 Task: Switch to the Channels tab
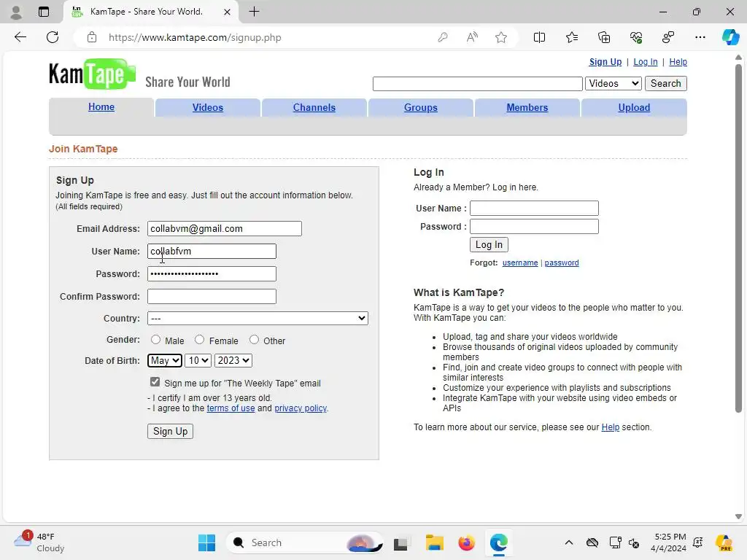pos(314,108)
